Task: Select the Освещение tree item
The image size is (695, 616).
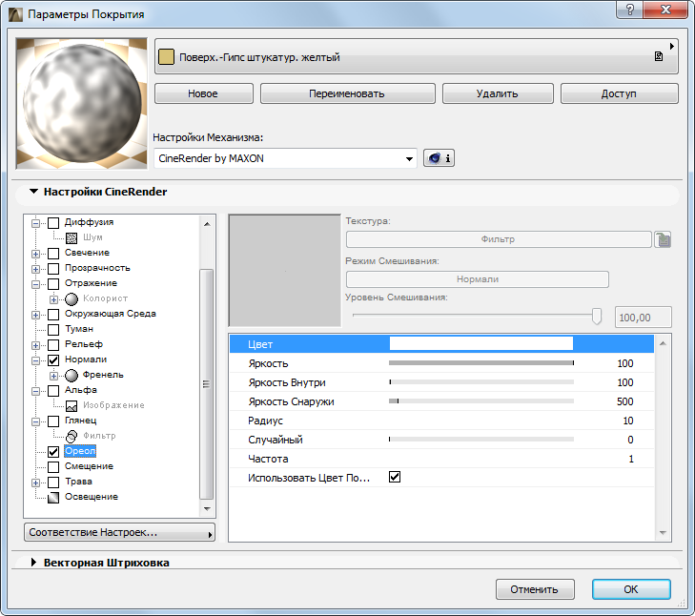Action: [92, 497]
